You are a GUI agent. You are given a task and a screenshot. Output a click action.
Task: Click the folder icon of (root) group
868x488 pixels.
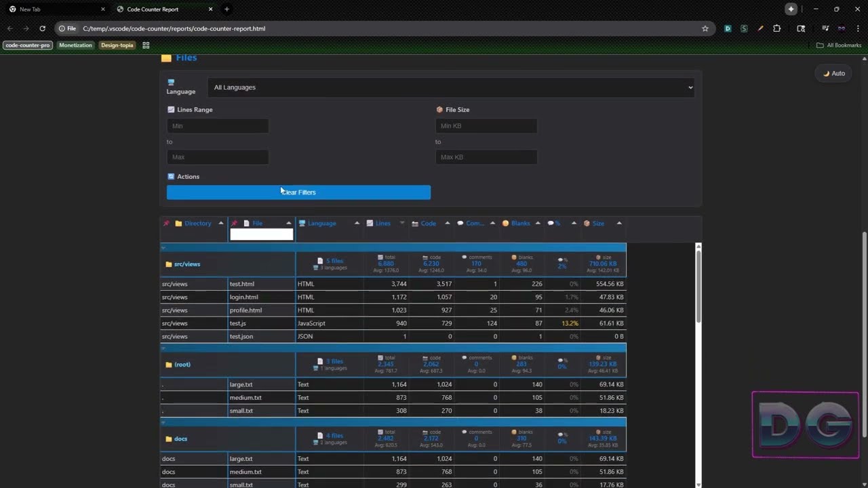click(169, 365)
